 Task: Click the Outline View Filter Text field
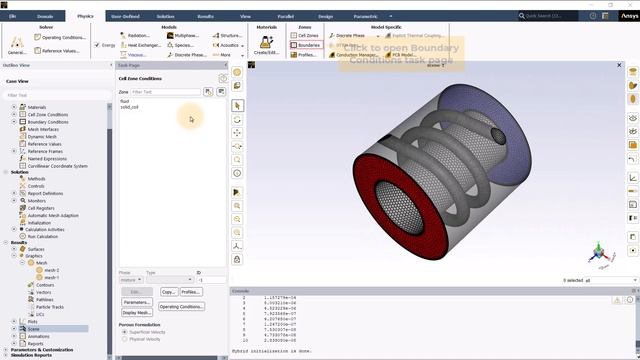[x=56, y=95]
